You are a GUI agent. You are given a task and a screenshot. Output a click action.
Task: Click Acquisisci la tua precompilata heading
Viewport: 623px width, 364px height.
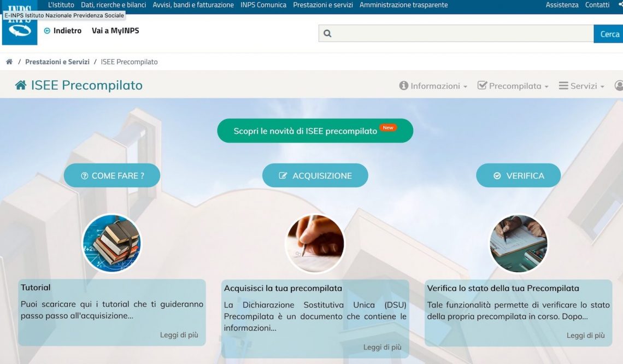click(x=283, y=288)
